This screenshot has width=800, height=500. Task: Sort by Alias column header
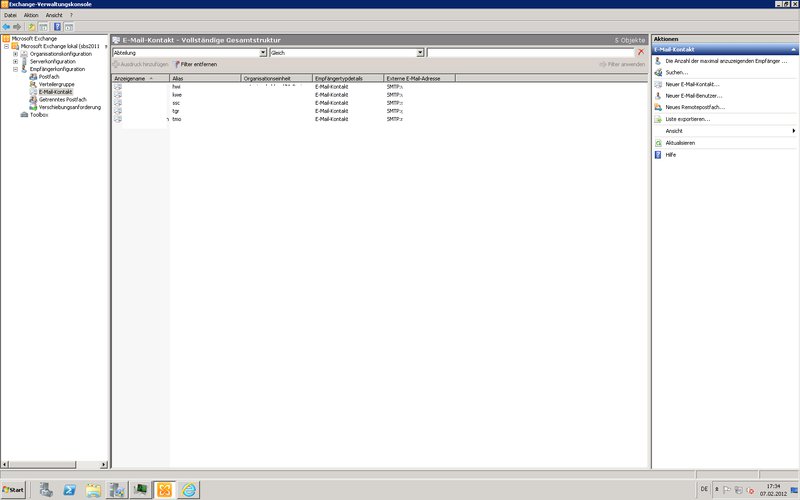pyautogui.click(x=205, y=79)
